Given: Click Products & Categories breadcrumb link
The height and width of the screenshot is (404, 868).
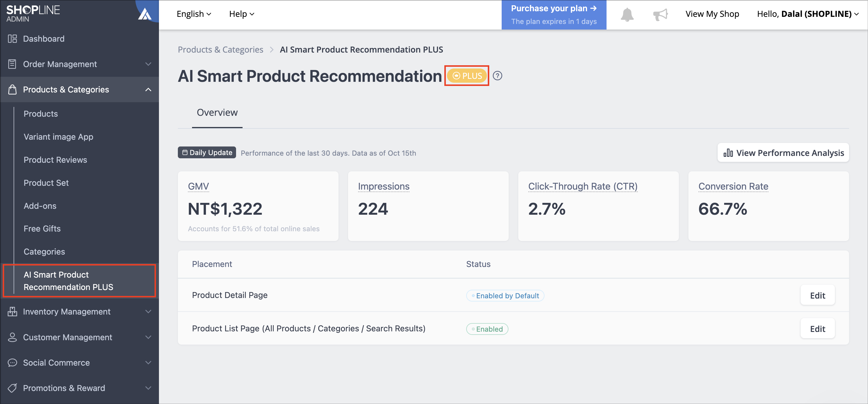Looking at the screenshot, I should pos(220,50).
